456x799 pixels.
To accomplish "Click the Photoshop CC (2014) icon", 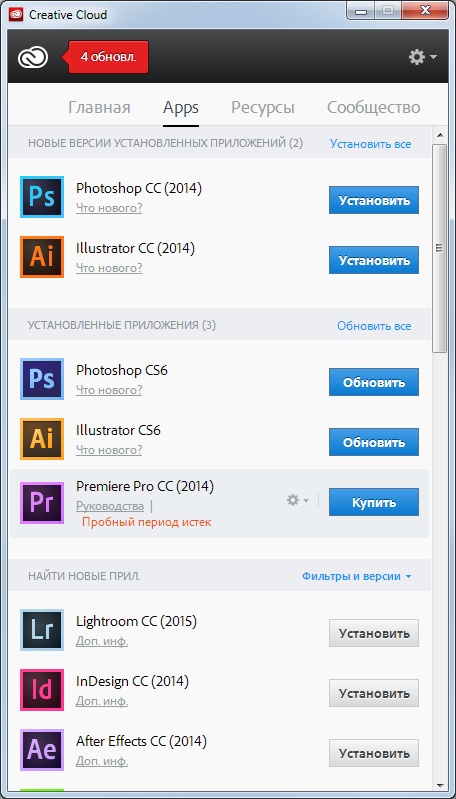I will tap(42, 197).
